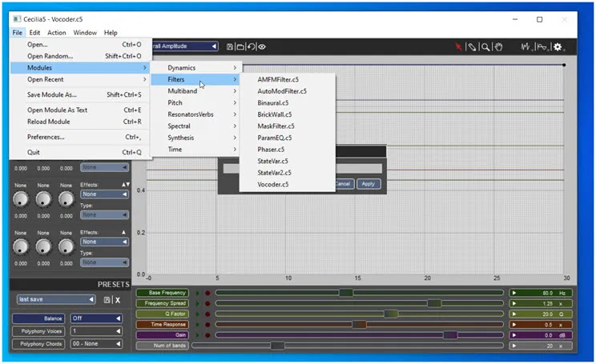Click the Base Frequency 80.0 Hz value field

pyautogui.click(x=541, y=293)
